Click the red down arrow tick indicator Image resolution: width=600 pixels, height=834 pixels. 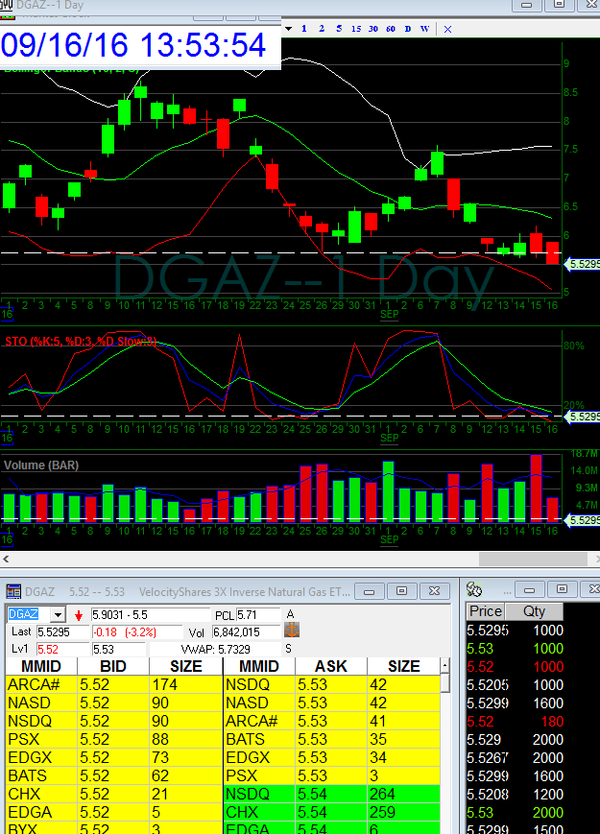click(x=79, y=615)
